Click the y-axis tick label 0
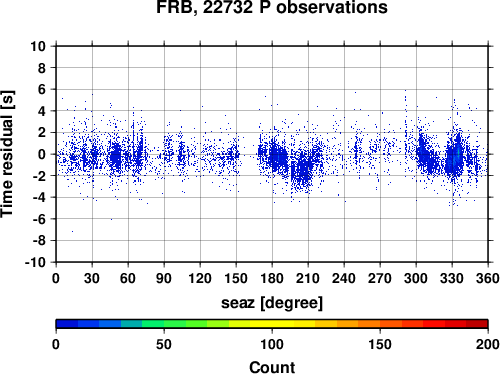 pos(42,154)
